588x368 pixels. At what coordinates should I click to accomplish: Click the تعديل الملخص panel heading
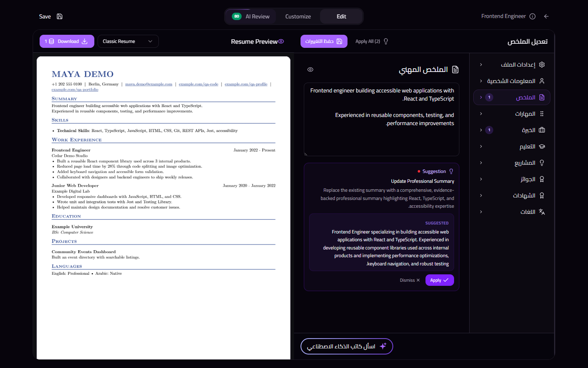click(528, 42)
